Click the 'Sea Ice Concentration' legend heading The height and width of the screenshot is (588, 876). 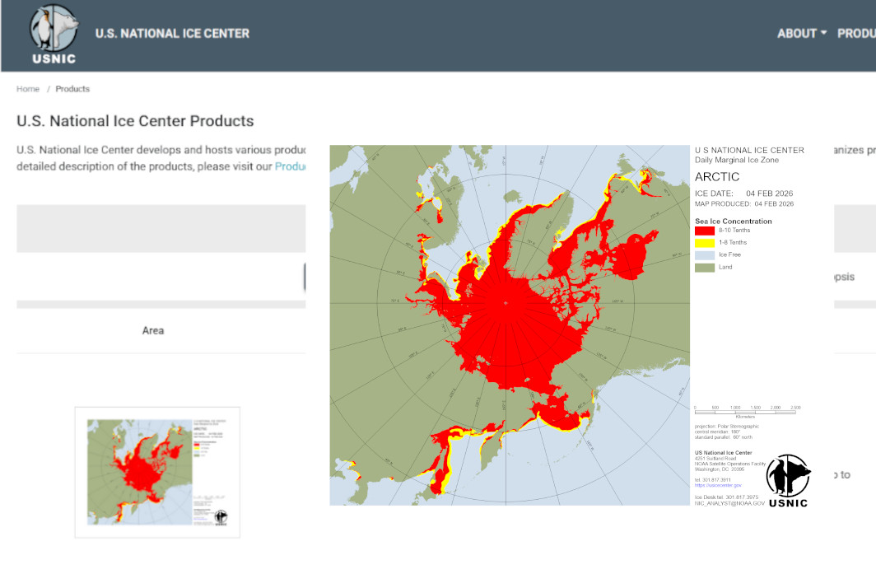coord(734,222)
